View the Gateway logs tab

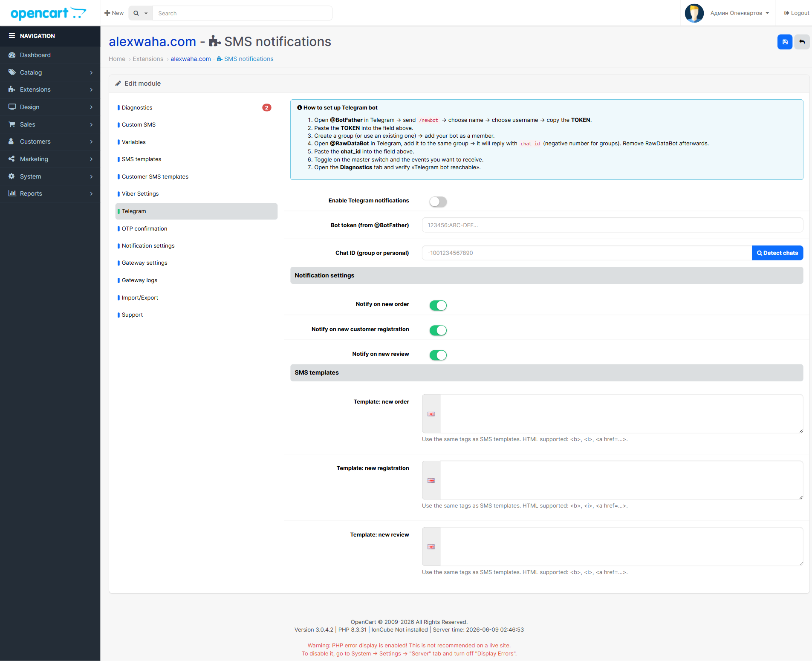click(x=196, y=280)
